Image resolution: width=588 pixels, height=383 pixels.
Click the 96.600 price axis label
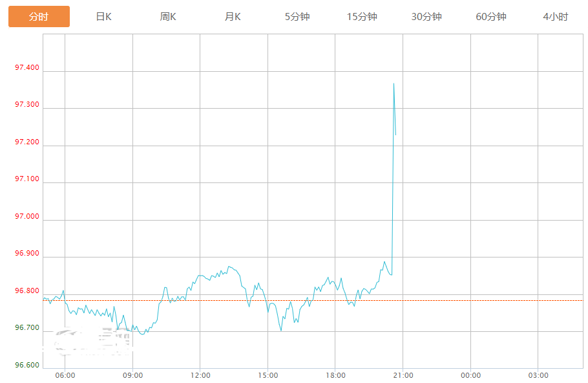pyautogui.click(x=26, y=365)
